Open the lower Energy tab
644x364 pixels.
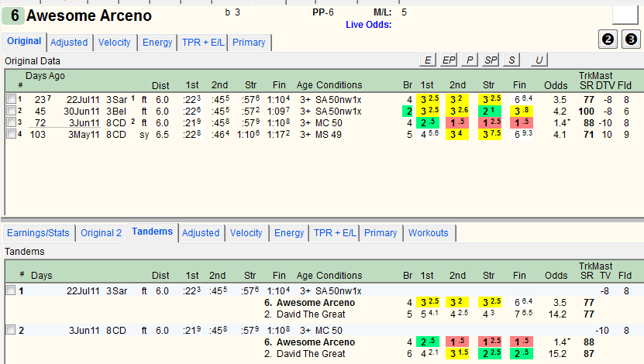pos(289,232)
